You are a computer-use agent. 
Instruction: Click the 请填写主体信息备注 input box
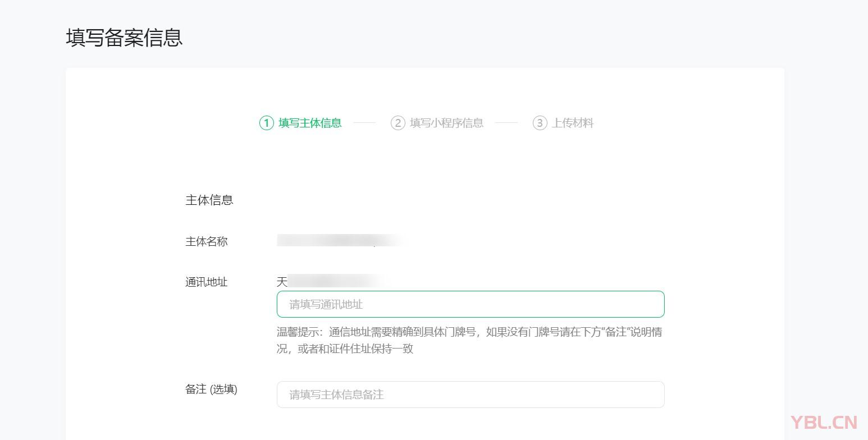470,395
